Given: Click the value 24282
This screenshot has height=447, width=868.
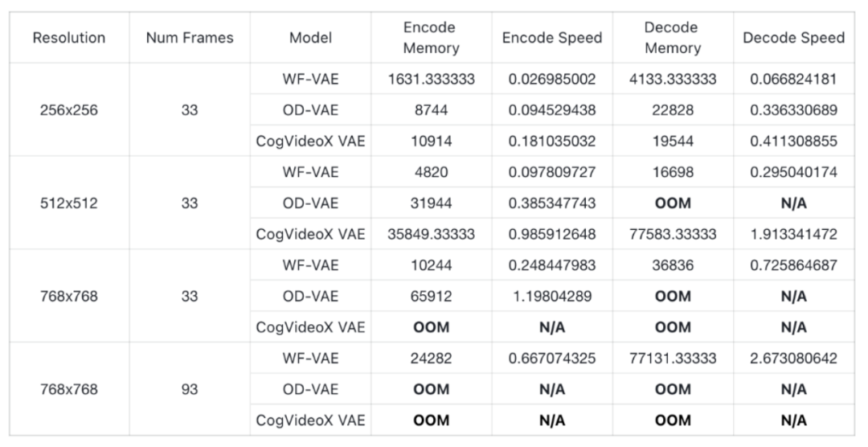Looking at the screenshot, I should point(432,359).
